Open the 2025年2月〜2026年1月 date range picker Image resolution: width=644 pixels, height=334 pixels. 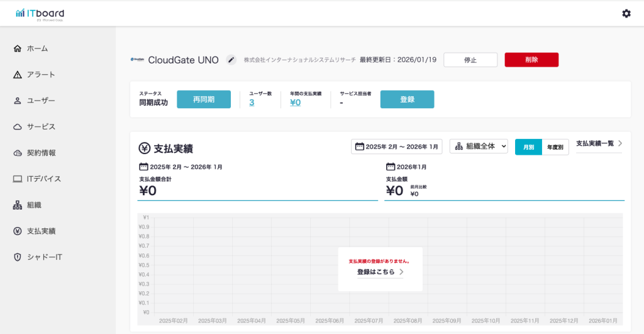point(396,147)
